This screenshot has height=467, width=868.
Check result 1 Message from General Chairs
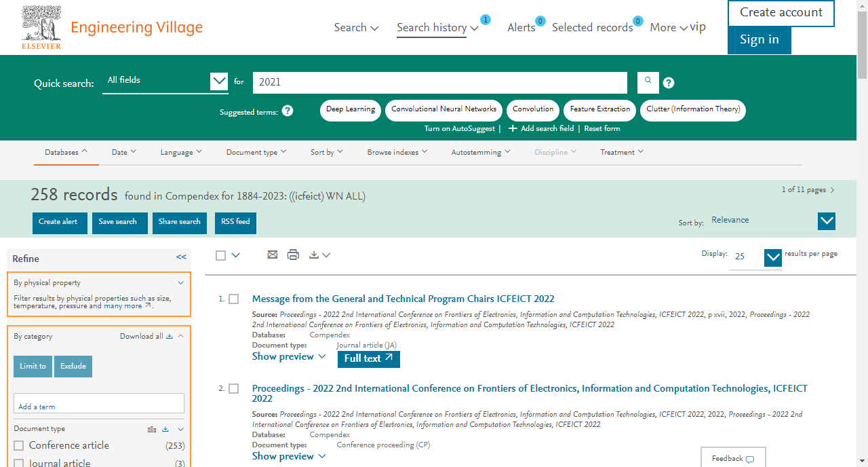coord(234,299)
